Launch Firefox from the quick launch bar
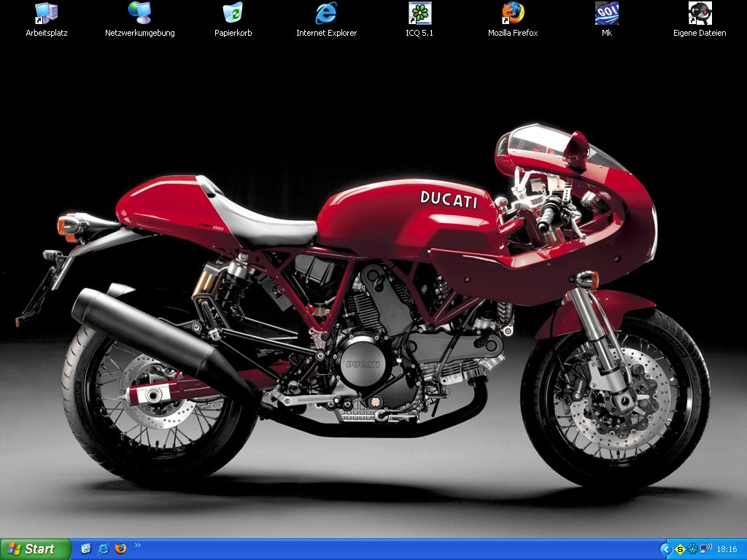The height and width of the screenshot is (560, 747). [120, 549]
